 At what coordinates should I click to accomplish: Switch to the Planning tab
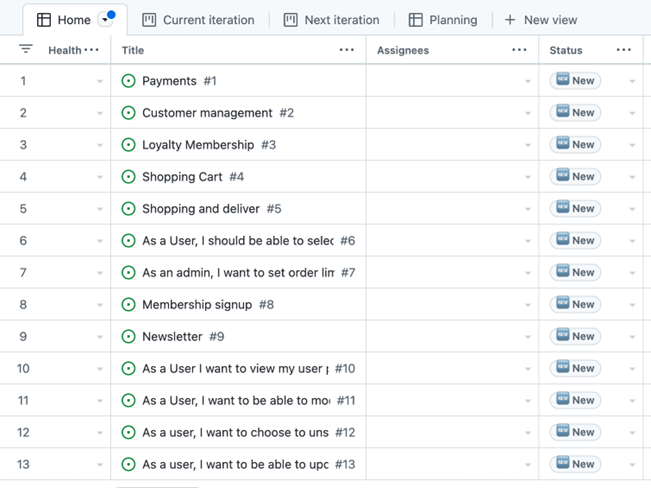(x=443, y=20)
